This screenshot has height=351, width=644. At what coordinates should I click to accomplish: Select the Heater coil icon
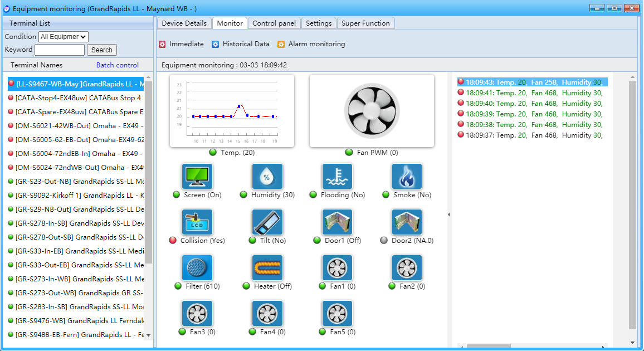pyautogui.click(x=267, y=267)
